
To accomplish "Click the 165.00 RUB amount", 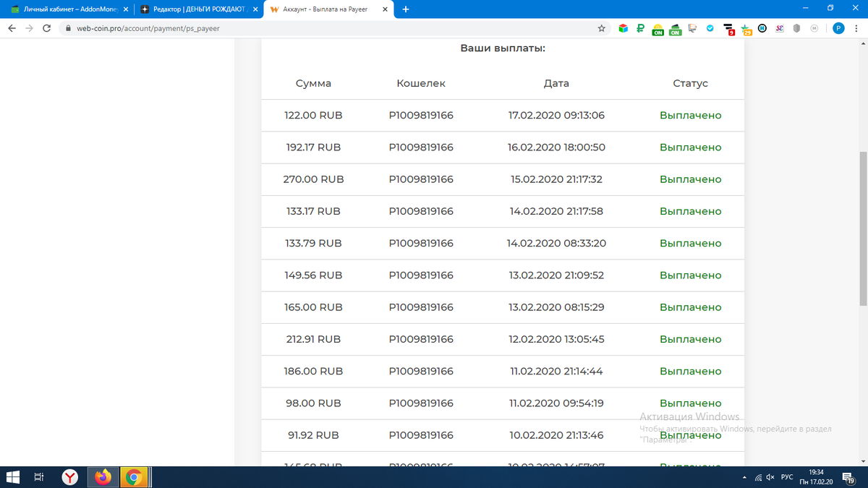I will [313, 307].
